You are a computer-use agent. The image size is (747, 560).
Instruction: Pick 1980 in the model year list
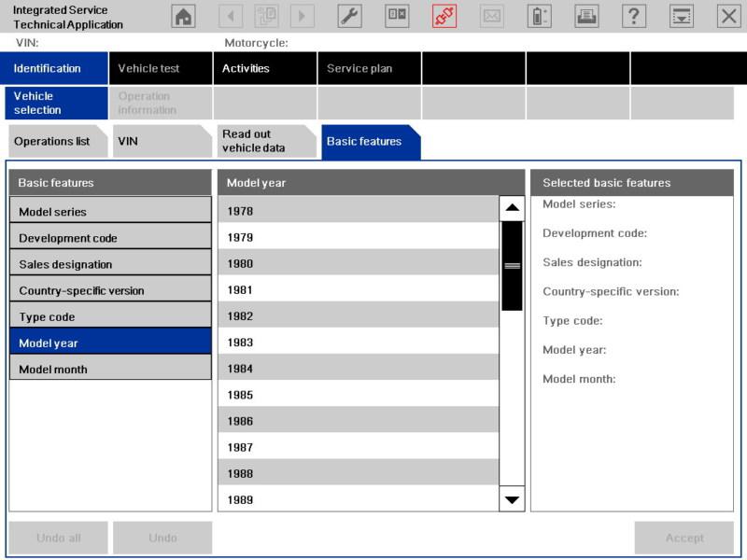359,264
